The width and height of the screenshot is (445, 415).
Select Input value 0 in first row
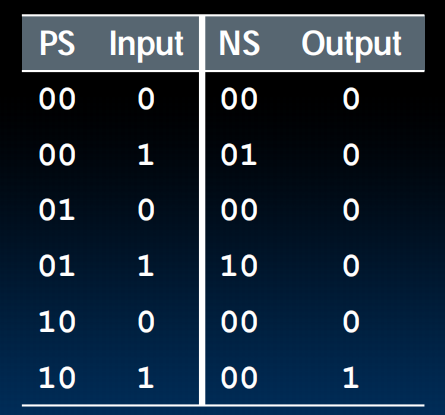click(x=146, y=99)
